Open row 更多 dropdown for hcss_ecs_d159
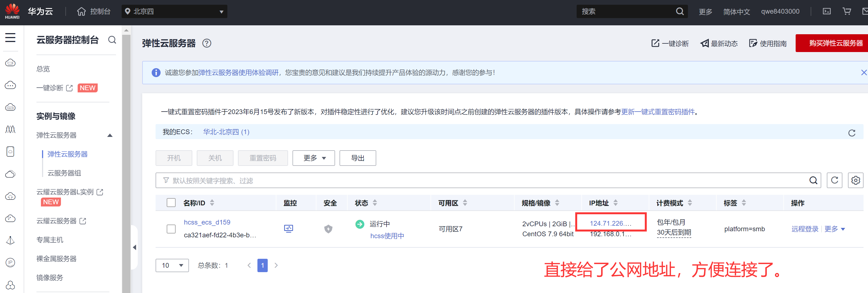 click(835, 229)
